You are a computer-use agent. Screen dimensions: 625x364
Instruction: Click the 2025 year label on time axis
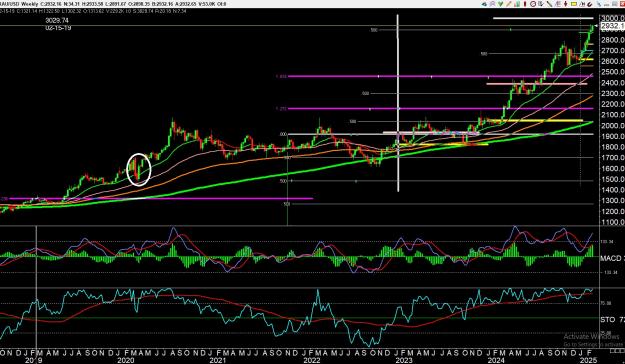(x=588, y=360)
